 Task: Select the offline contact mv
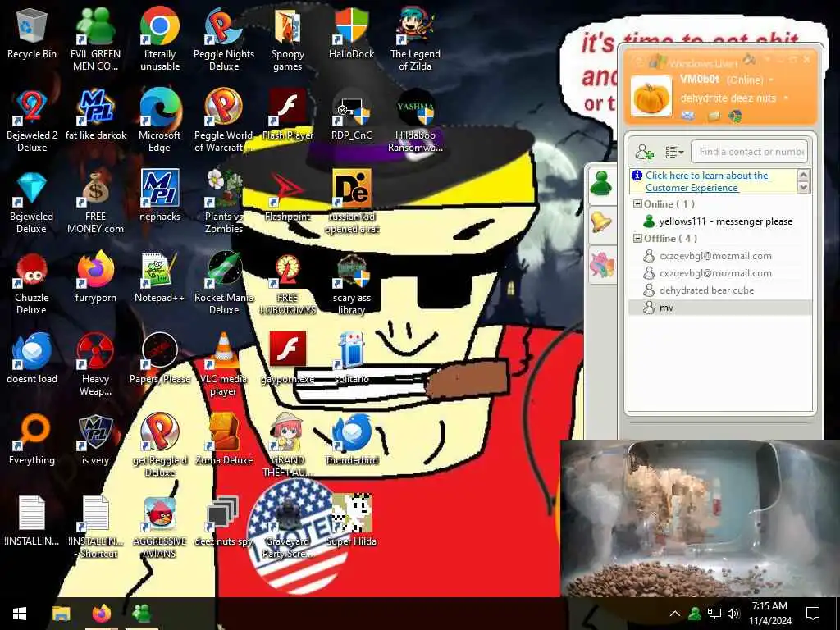point(719,308)
